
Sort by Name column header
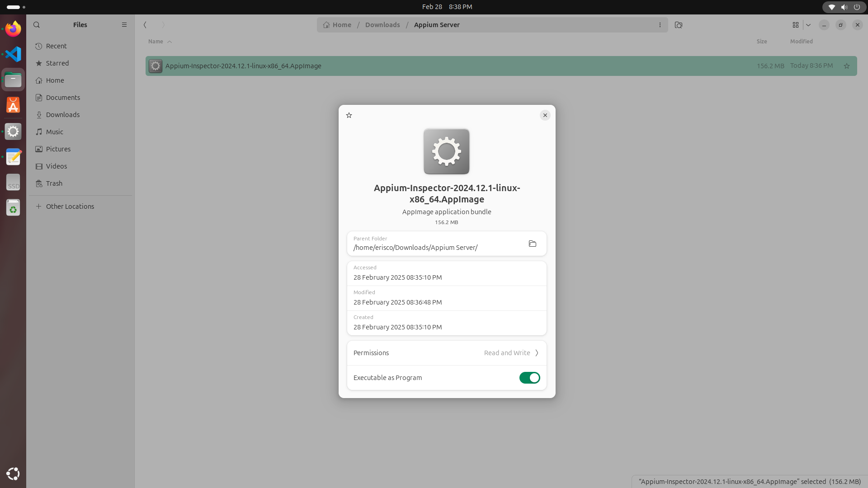click(156, 42)
